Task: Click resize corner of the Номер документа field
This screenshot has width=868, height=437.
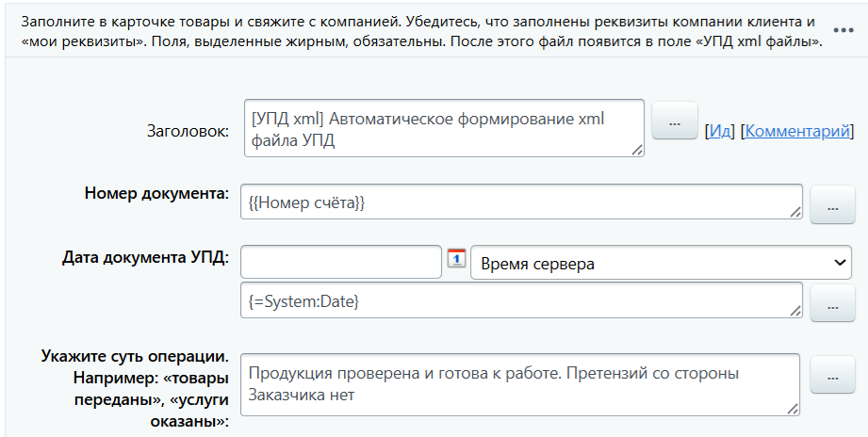Action: (796, 213)
